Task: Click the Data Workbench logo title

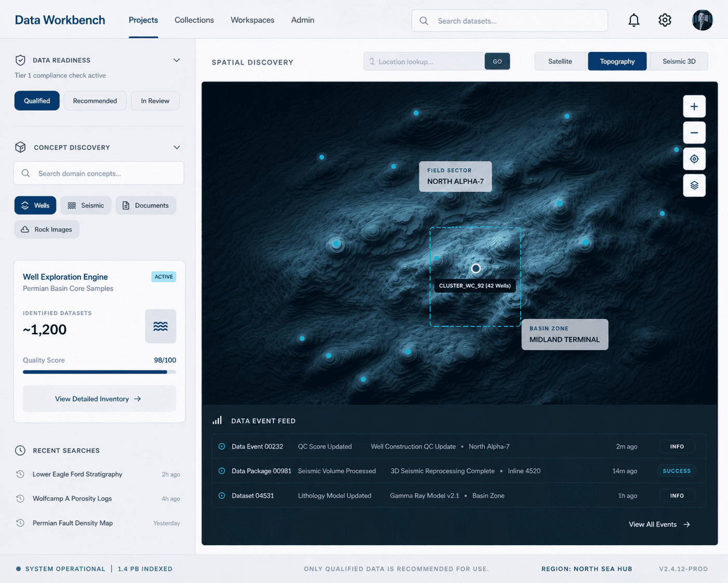Action: click(60, 20)
